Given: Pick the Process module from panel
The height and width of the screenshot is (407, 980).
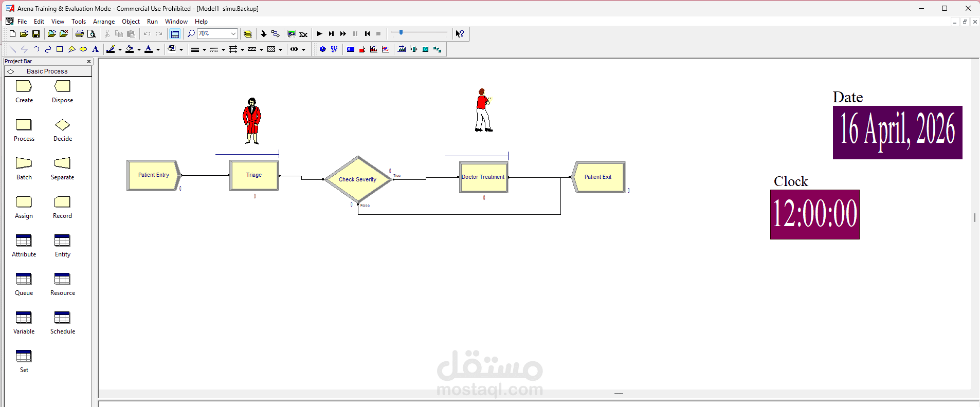Looking at the screenshot, I should pos(24,130).
